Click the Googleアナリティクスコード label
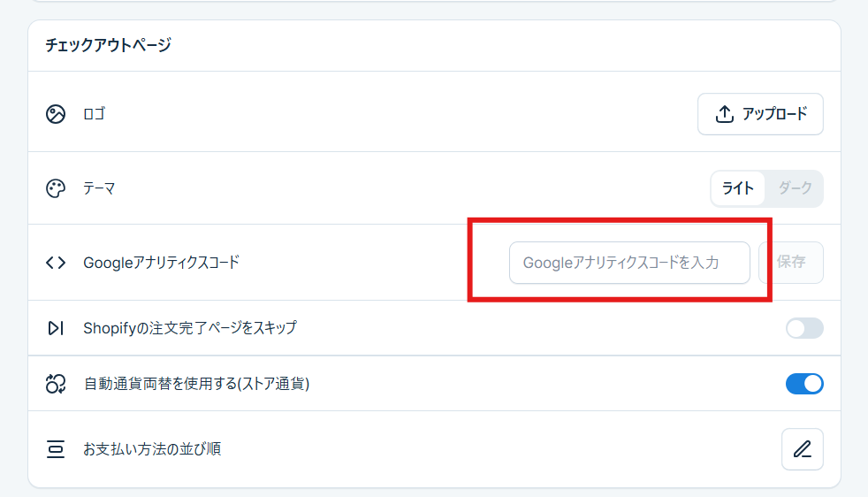This screenshot has width=868, height=497. 161,263
